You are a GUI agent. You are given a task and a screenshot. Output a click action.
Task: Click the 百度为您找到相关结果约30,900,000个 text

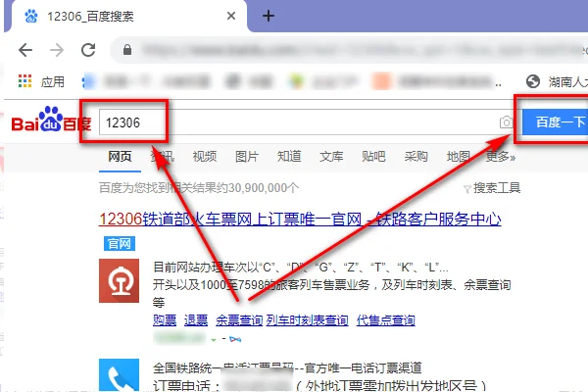(199, 188)
